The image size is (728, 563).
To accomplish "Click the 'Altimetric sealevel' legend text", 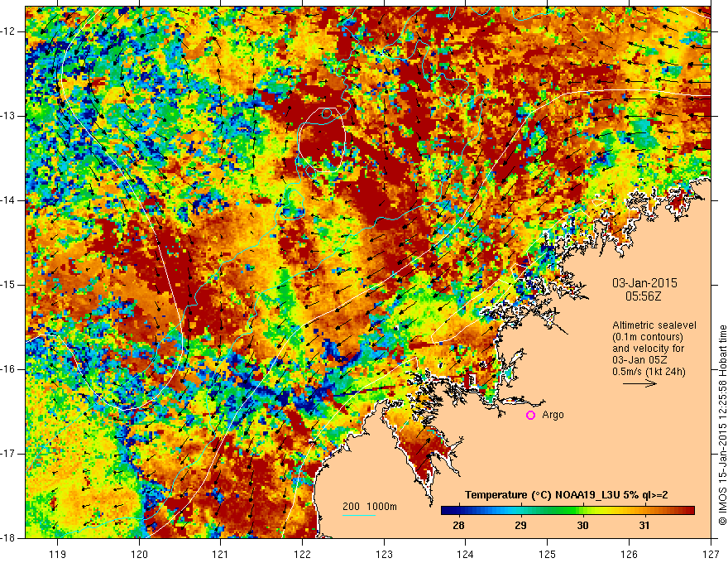I will tap(654, 325).
